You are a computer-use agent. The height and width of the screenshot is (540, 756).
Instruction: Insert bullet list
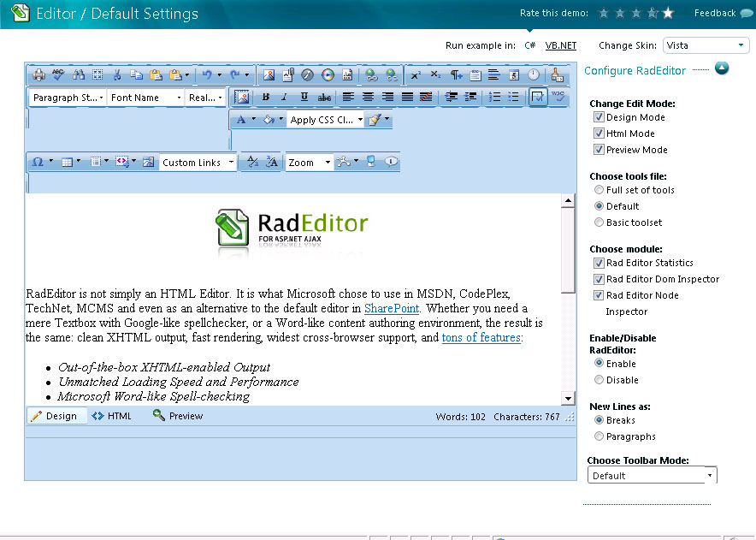point(514,97)
